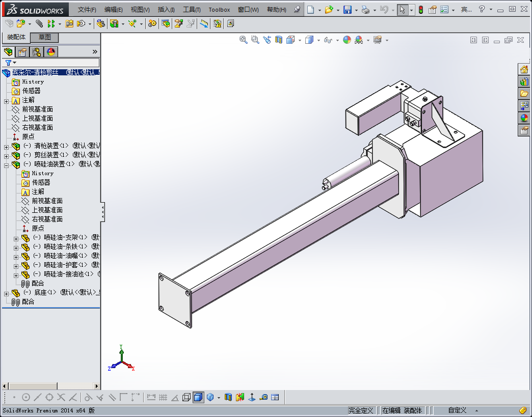
Task: Click the Smart Fasteners icon
Action: (x=69, y=23)
